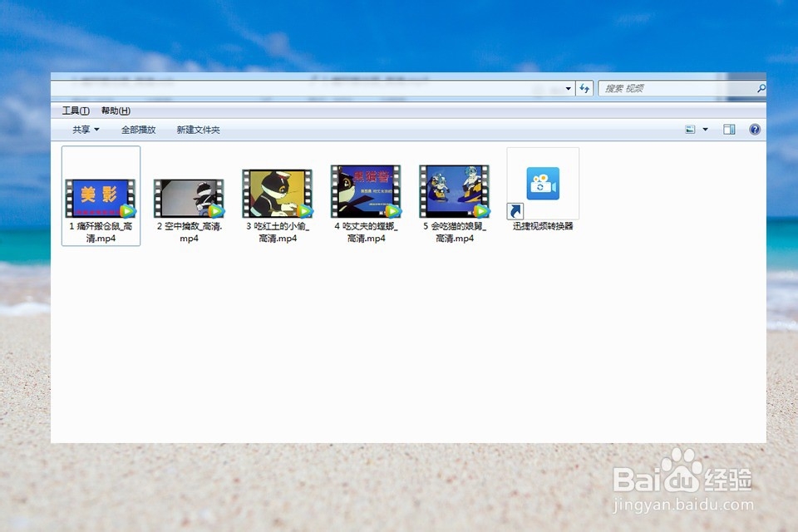798x532 pixels.
Task: Open the 共享 dropdown menu
Action: (81, 130)
